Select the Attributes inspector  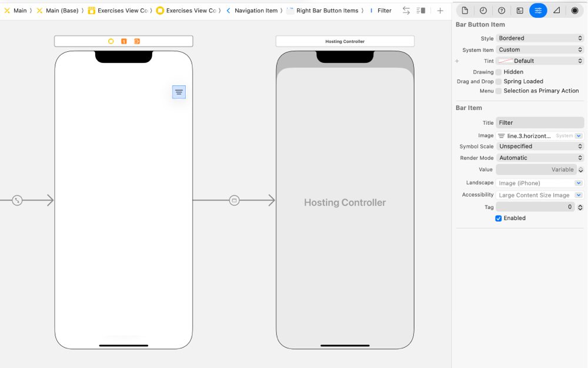(x=538, y=10)
